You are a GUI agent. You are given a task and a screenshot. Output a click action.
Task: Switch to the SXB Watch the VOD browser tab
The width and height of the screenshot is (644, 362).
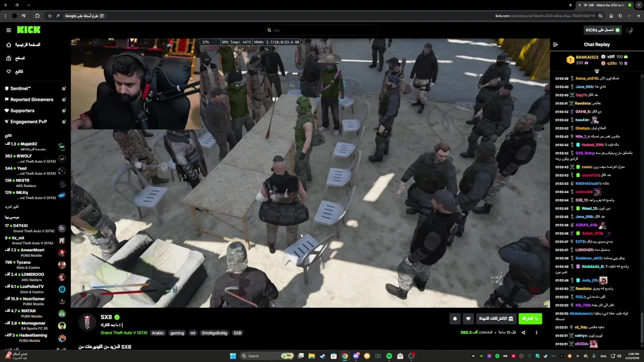[x=604, y=5]
